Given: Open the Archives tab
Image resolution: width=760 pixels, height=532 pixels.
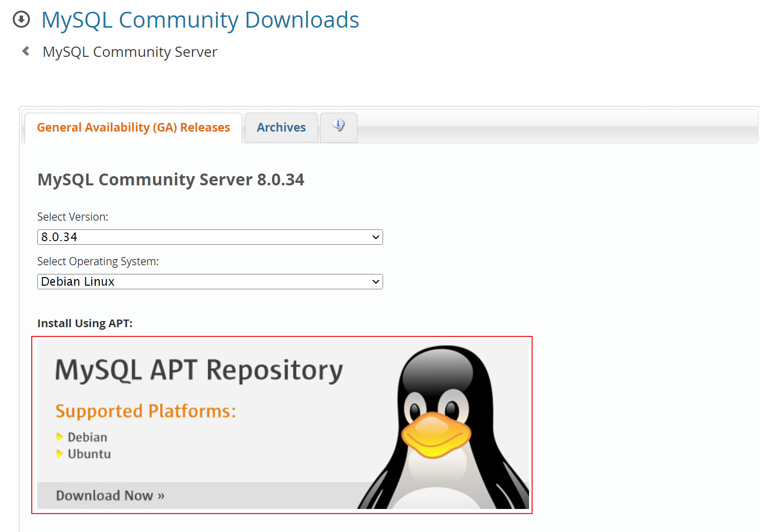Looking at the screenshot, I should 281,127.
